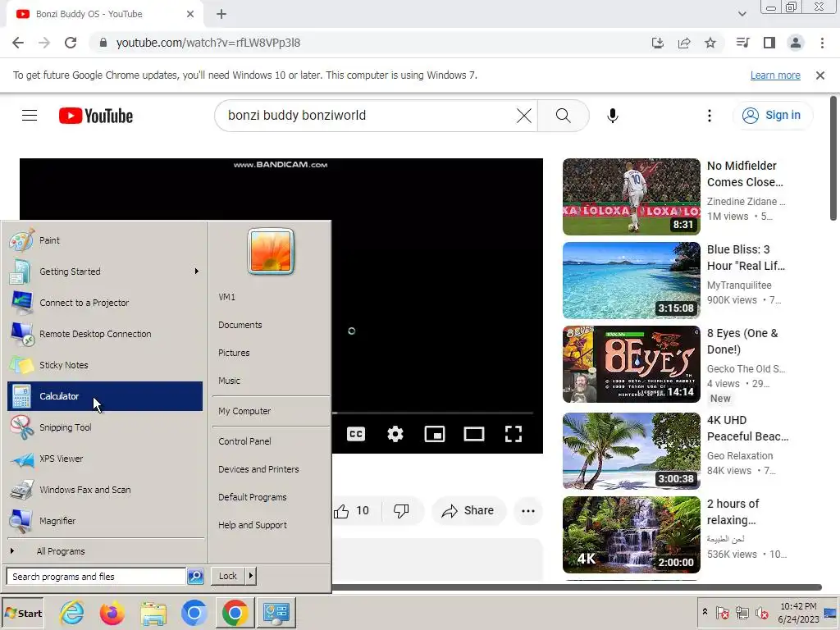This screenshot has height=630, width=840.
Task: Search with your voice microphone
Action: pos(613,115)
